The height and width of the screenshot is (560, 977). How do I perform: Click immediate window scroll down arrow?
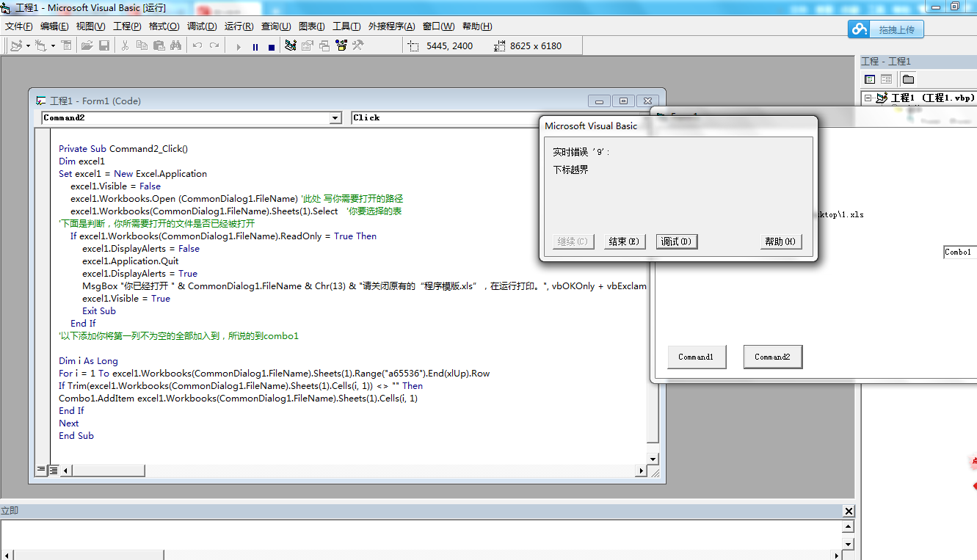pos(849,544)
